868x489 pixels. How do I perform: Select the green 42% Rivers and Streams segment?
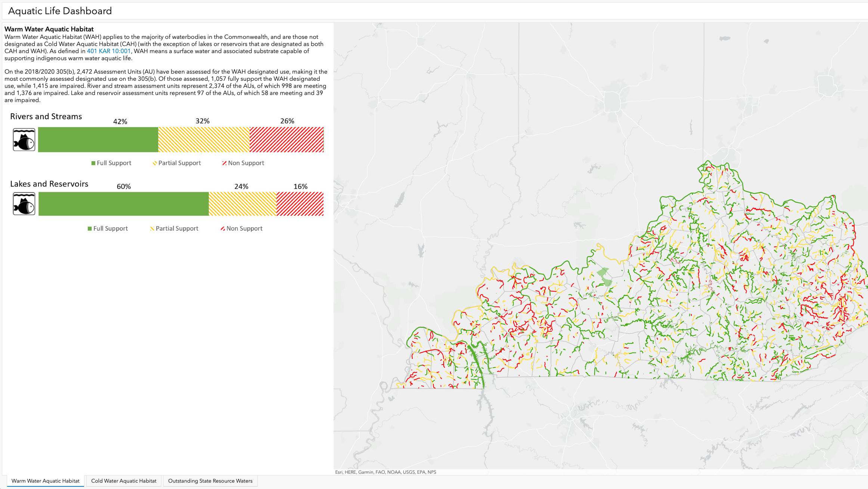click(98, 140)
